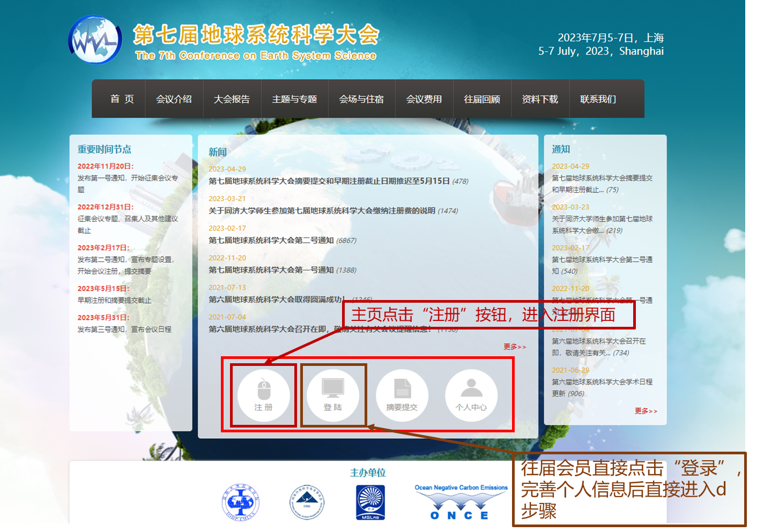Open 大会报告 menu item
Image resolution: width=764 pixels, height=532 pixels.
click(232, 99)
